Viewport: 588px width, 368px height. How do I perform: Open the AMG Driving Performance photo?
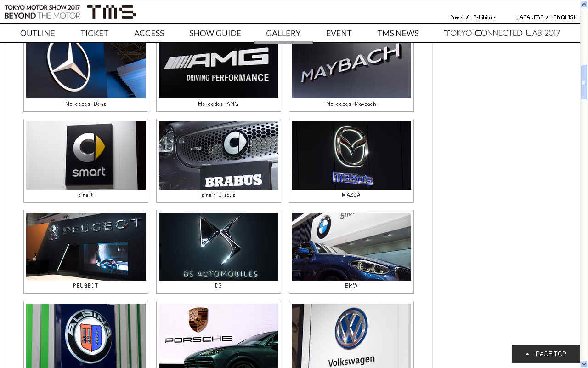click(219, 70)
